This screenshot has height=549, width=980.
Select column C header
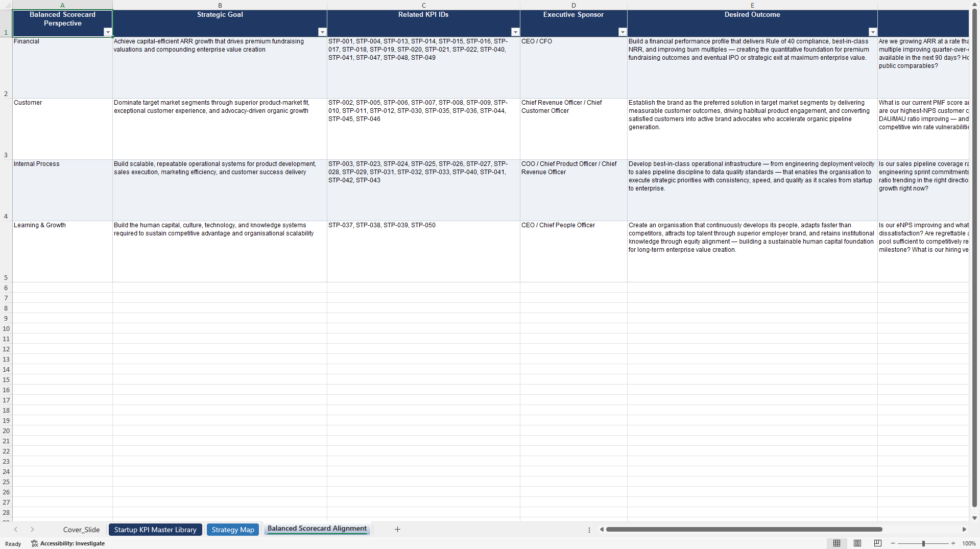tap(423, 5)
